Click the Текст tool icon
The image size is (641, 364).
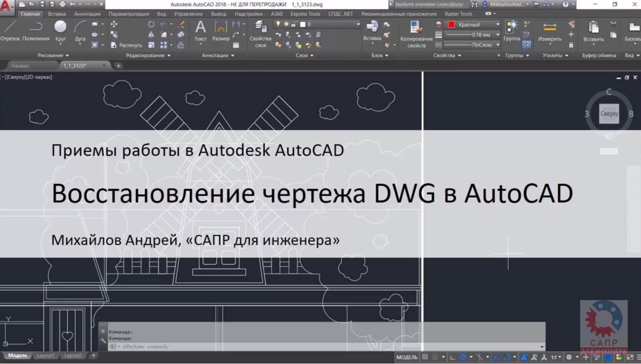click(201, 30)
